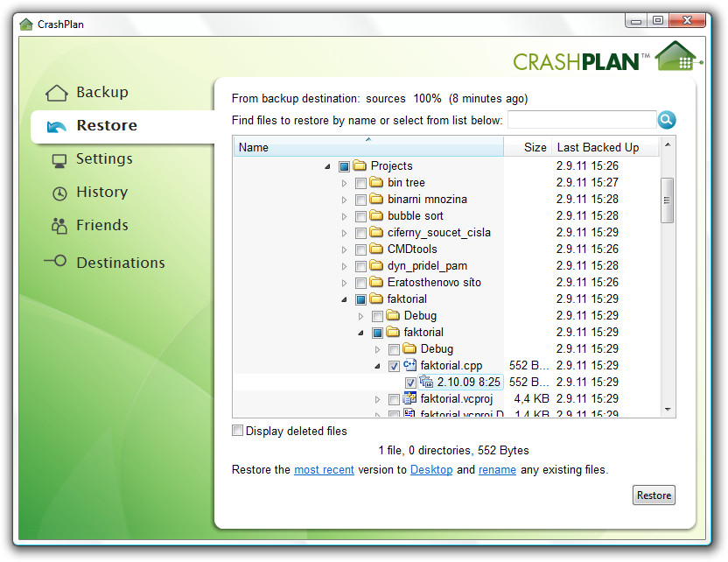Toggle the Projects folder checkbox

click(344, 166)
